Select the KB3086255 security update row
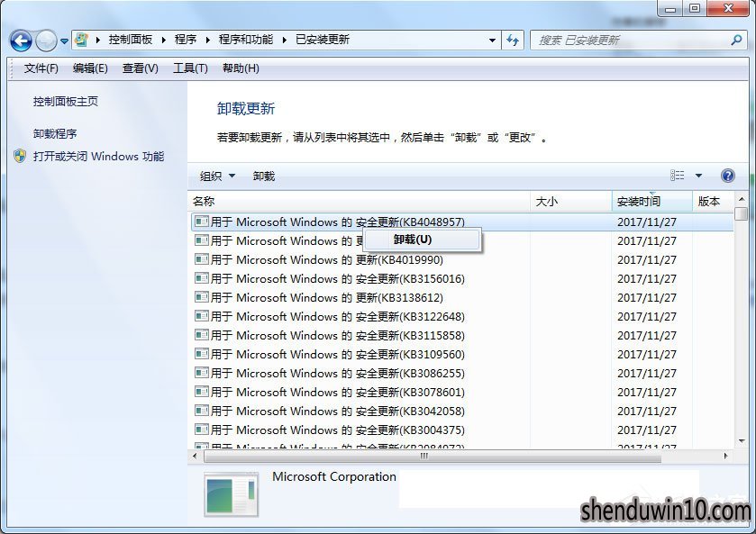 click(462, 373)
